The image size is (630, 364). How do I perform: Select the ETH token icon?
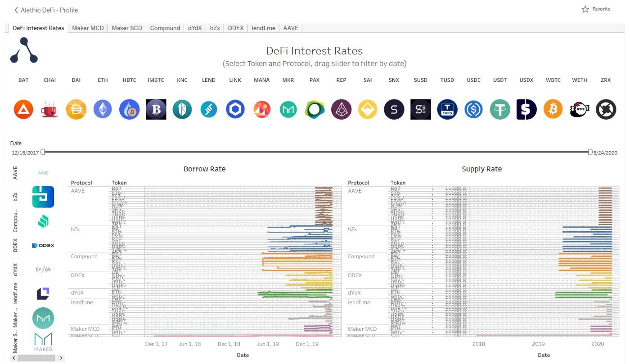[103, 109]
